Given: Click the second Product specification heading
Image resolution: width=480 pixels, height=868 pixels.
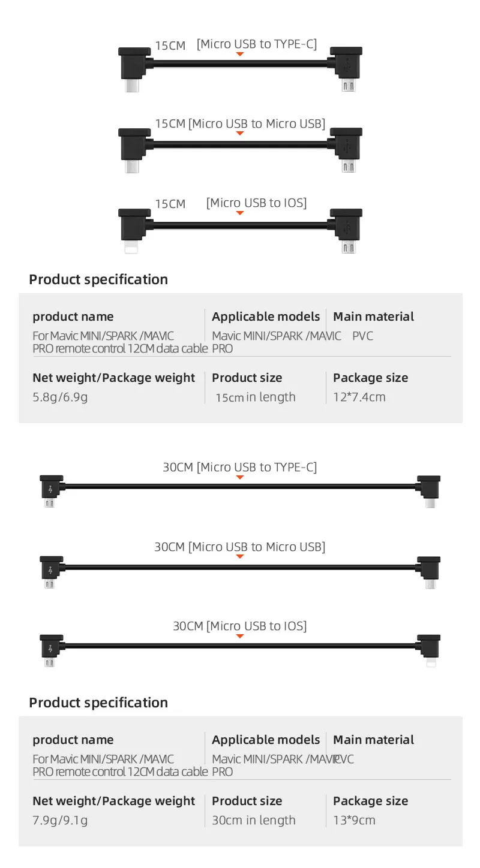Looking at the screenshot, I should [x=98, y=703].
